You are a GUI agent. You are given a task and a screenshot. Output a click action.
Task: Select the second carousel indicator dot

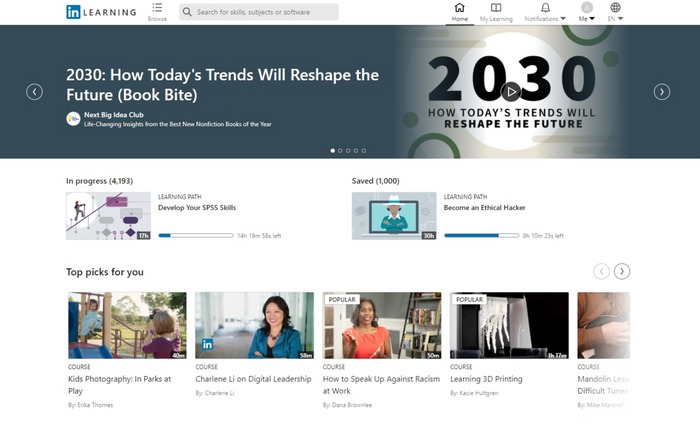[340, 151]
